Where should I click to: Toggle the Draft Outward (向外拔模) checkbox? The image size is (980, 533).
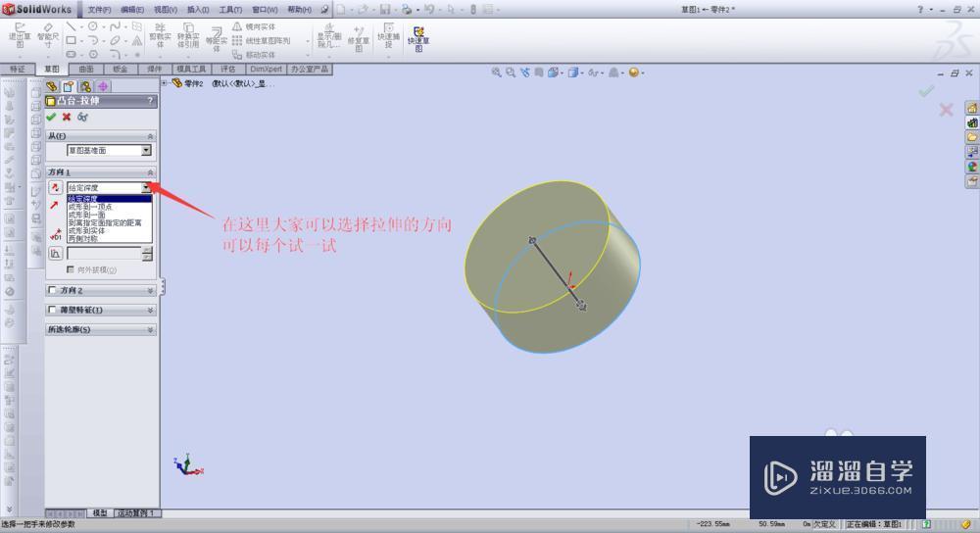point(71,269)
